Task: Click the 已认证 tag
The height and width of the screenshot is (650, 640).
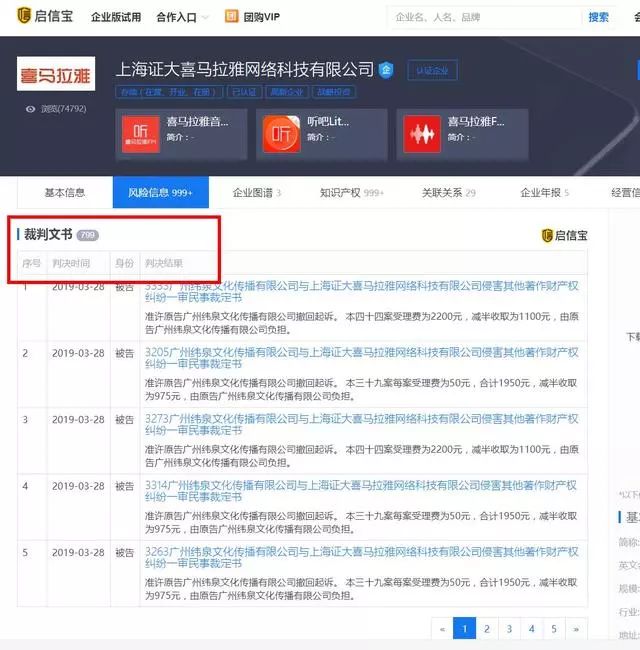Action: 244,92
